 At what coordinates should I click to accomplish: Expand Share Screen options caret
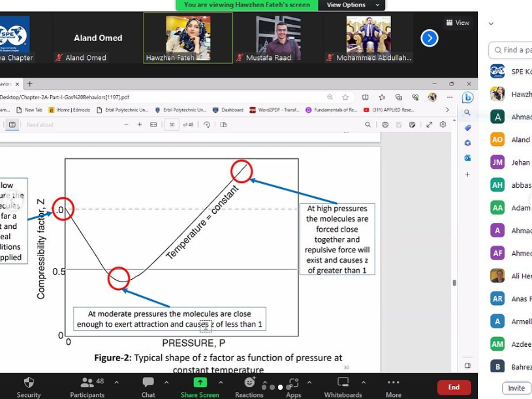221,383
